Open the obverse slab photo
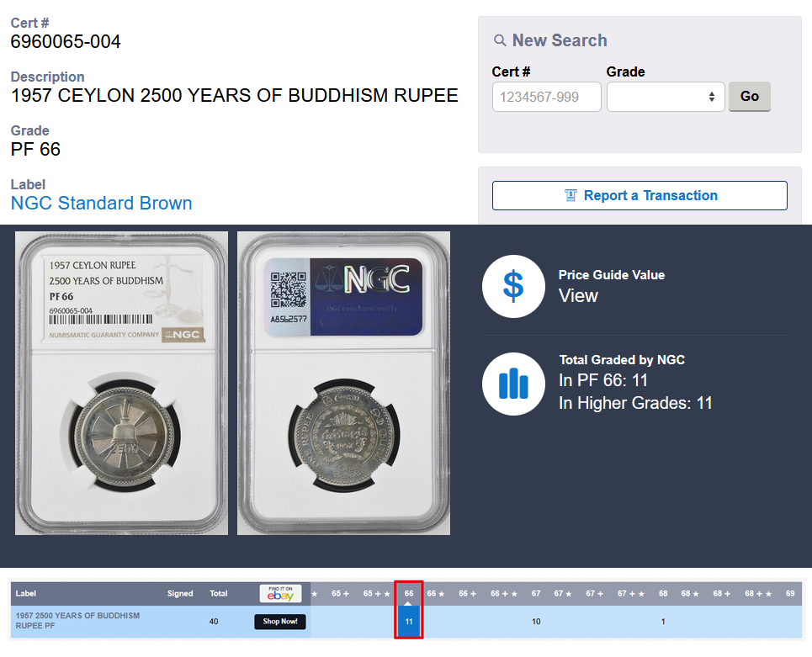This screenshot has width=812, height=657. point(121,383)
